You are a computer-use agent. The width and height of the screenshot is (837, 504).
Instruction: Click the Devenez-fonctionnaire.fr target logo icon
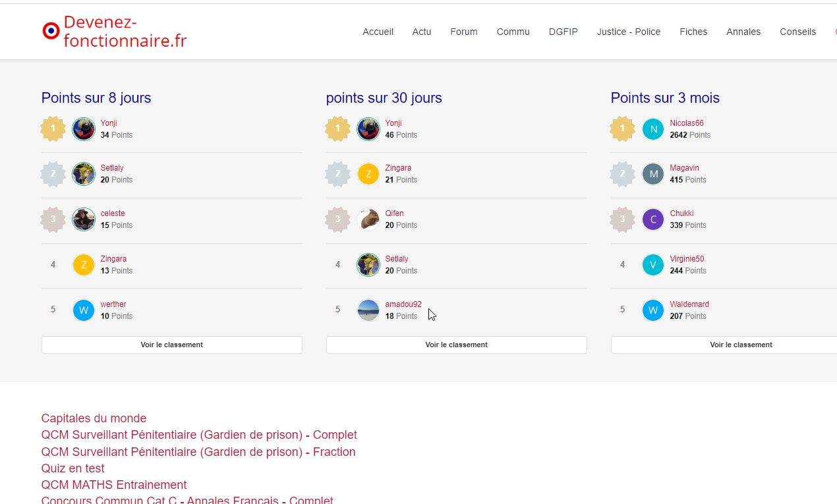coord(51,31)
